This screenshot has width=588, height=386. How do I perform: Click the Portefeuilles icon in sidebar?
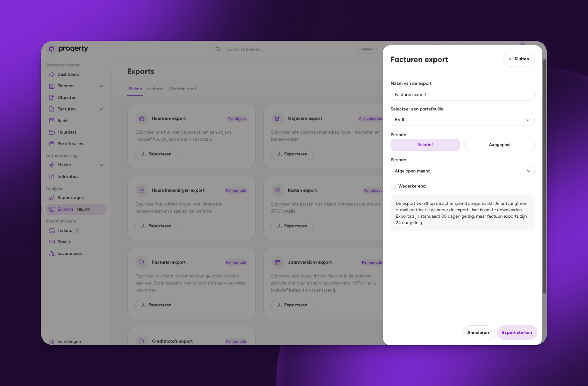pos(52,144)
